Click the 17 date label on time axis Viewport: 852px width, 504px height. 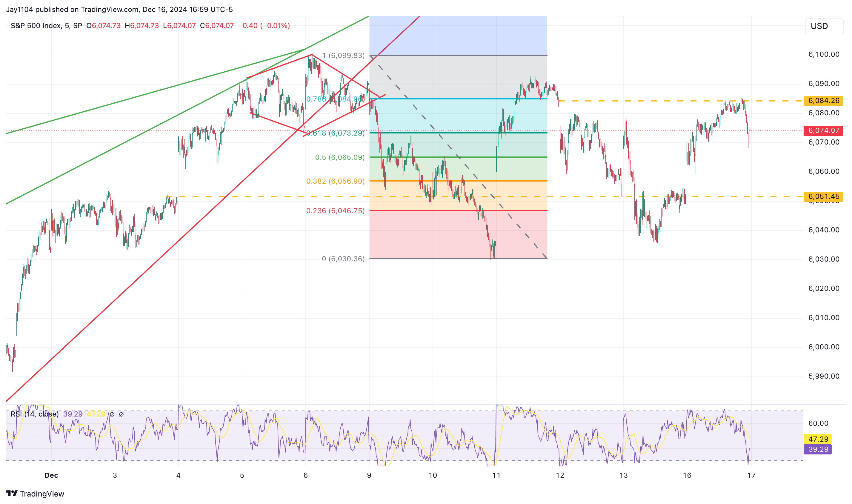click(751, 475)
